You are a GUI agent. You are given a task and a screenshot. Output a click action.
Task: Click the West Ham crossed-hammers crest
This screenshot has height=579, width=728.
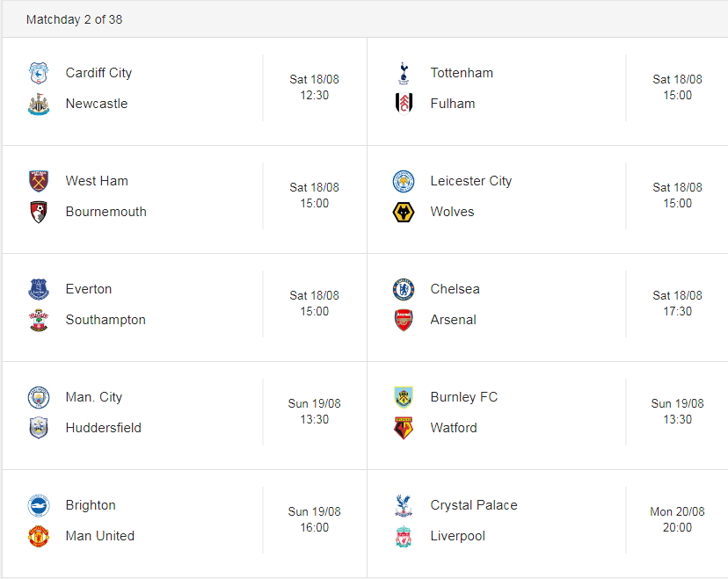point(39,181)
